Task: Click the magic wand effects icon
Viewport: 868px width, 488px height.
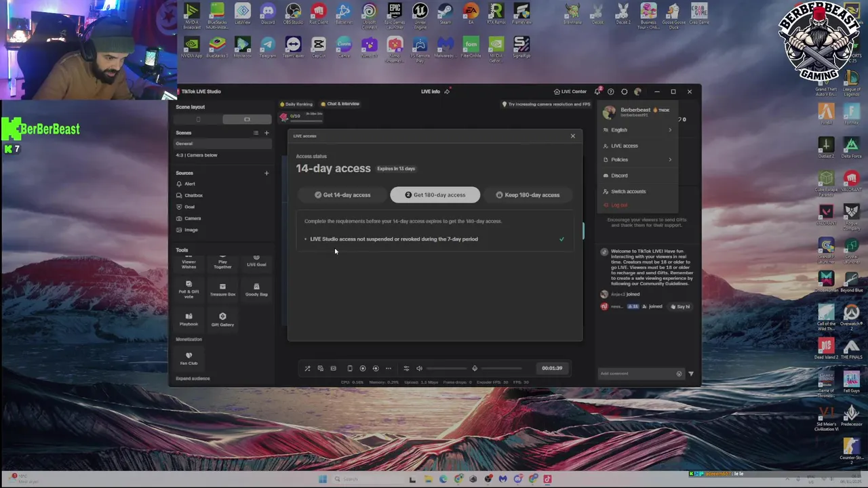Action: 307,369
